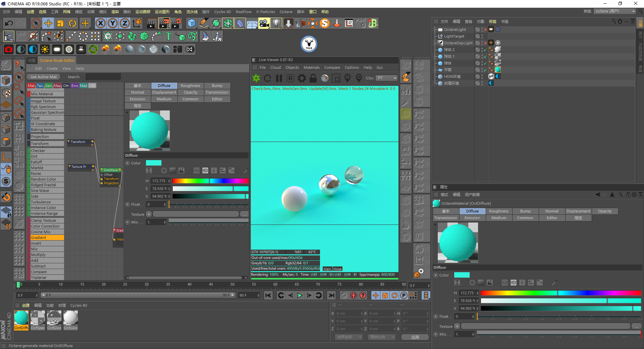Open the interface layout dropdown octane
Image resolution: width=644 pixels, height=349 pixels.
(615, 11)
